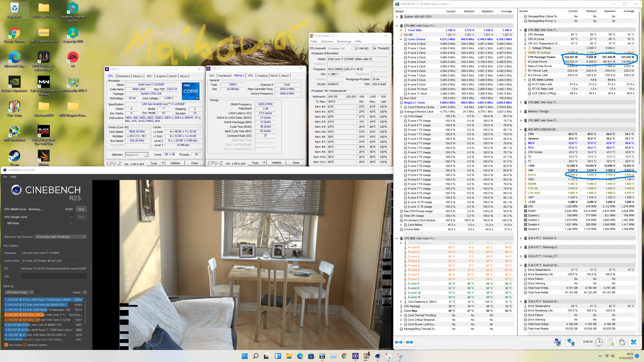The width and height of the screenshot is (644, 362).
Task: Select Threadripper 2990WX ranking entry 30054
Action: [44, 300]
